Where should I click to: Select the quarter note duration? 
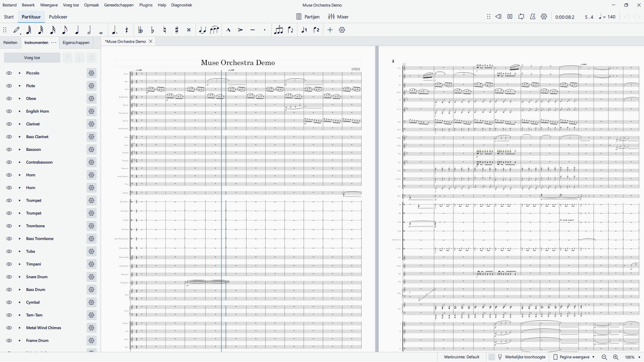click(77, 30)
